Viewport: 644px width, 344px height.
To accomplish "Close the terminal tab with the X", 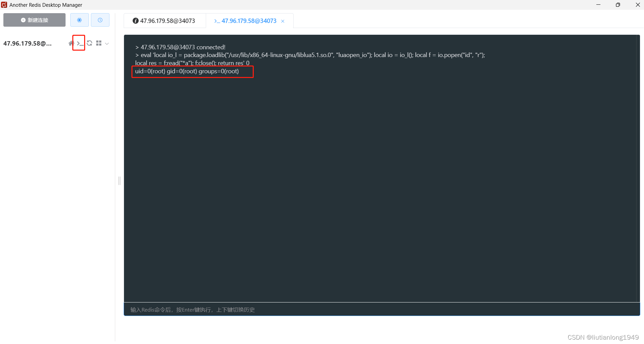I will 283,21.
